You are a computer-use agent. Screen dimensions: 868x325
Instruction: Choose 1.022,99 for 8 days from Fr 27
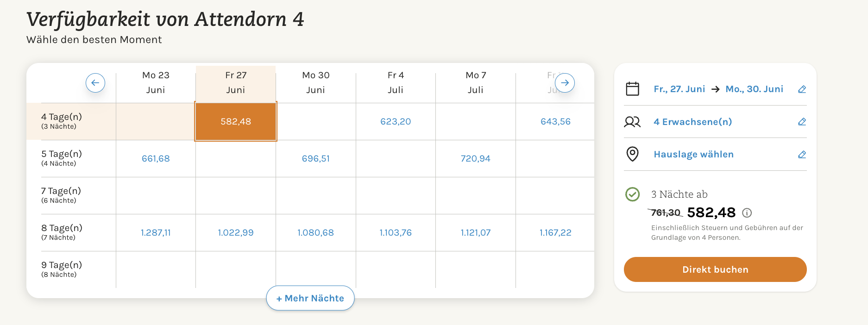click(x=236, y=233)
